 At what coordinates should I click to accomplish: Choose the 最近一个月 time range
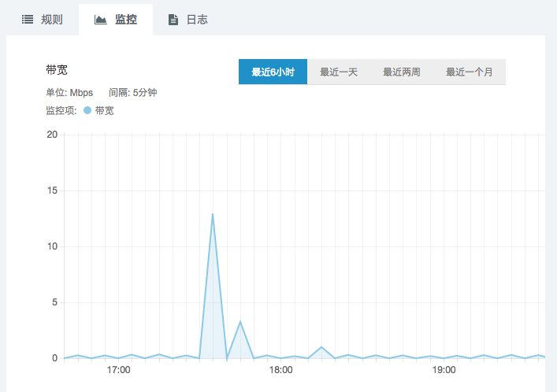[x=470, y=72]
